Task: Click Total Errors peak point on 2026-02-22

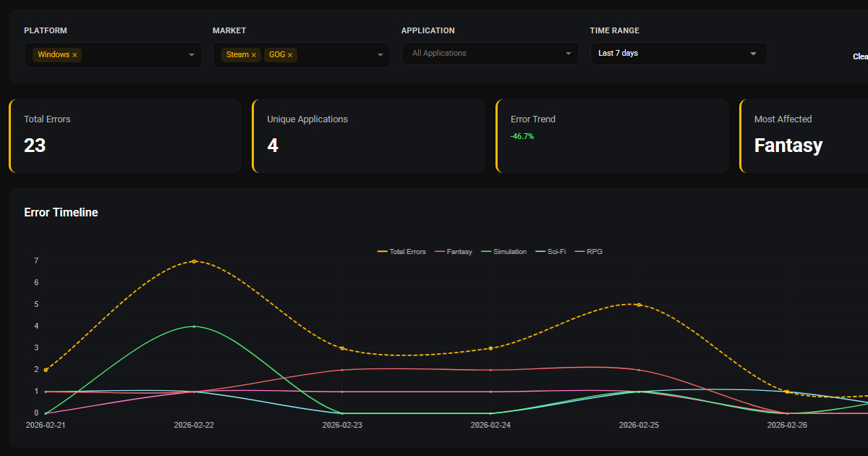Action: [x=194, y=261]
